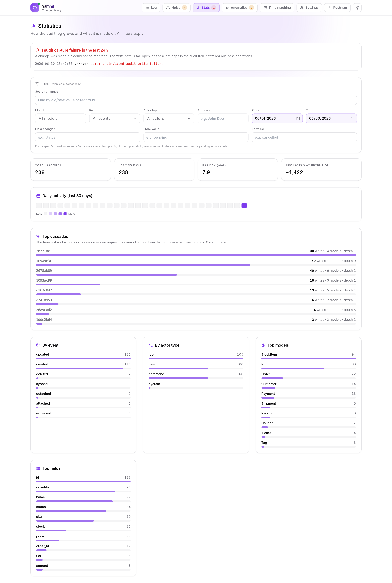Click the 'quantity' row in Top fields
This screenshot has width=392, height=583.
pyautogui.click(x=83, y=489)
